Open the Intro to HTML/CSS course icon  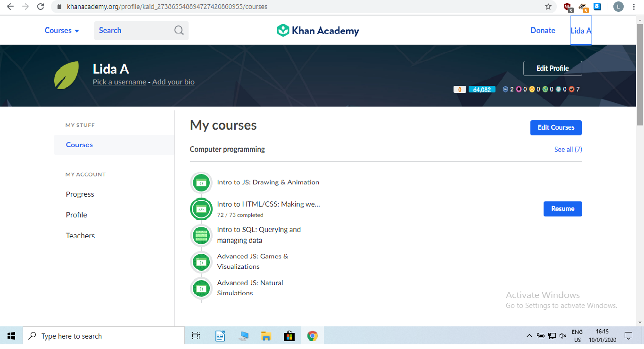pyautogui.click(x=201, y=209)
